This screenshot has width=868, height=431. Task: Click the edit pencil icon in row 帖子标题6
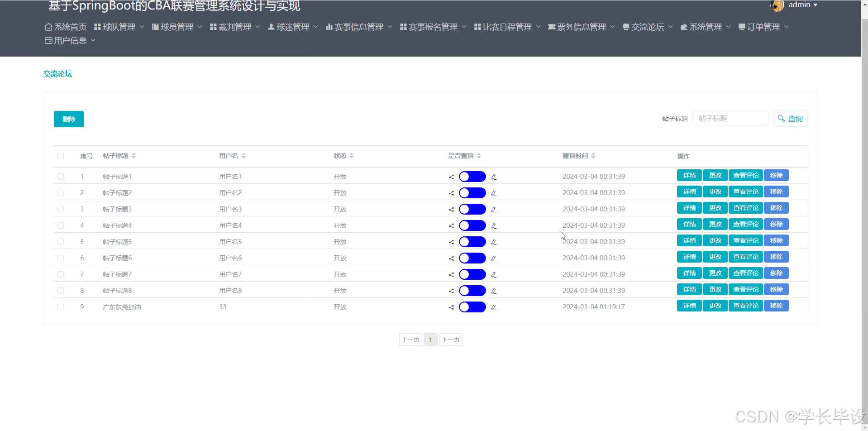494,259
